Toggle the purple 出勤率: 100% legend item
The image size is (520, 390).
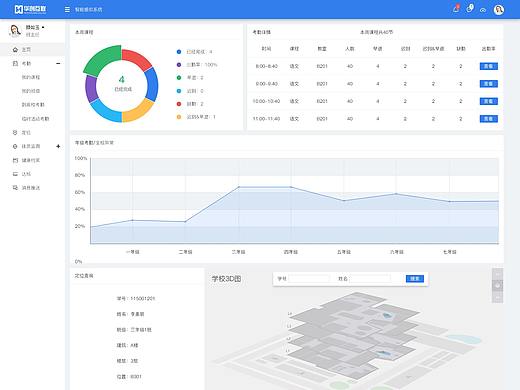click(x=197, y=65)
